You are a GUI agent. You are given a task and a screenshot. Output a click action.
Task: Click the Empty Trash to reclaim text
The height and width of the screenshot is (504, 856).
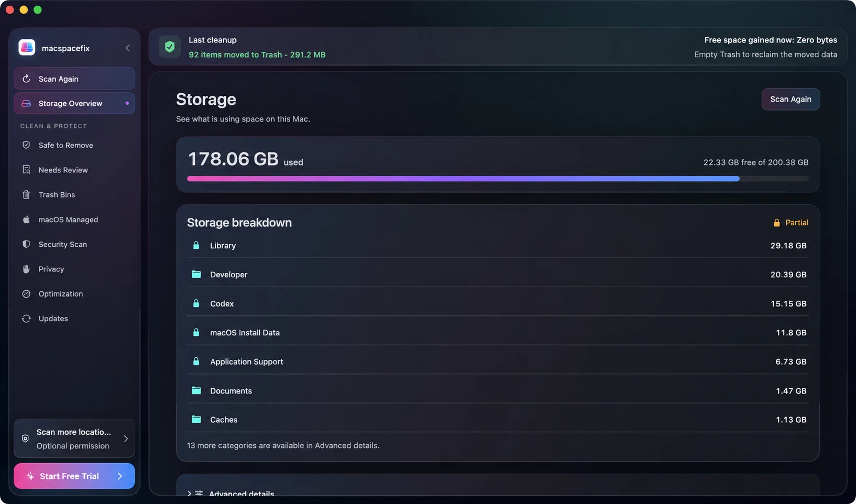pos(766,54)
